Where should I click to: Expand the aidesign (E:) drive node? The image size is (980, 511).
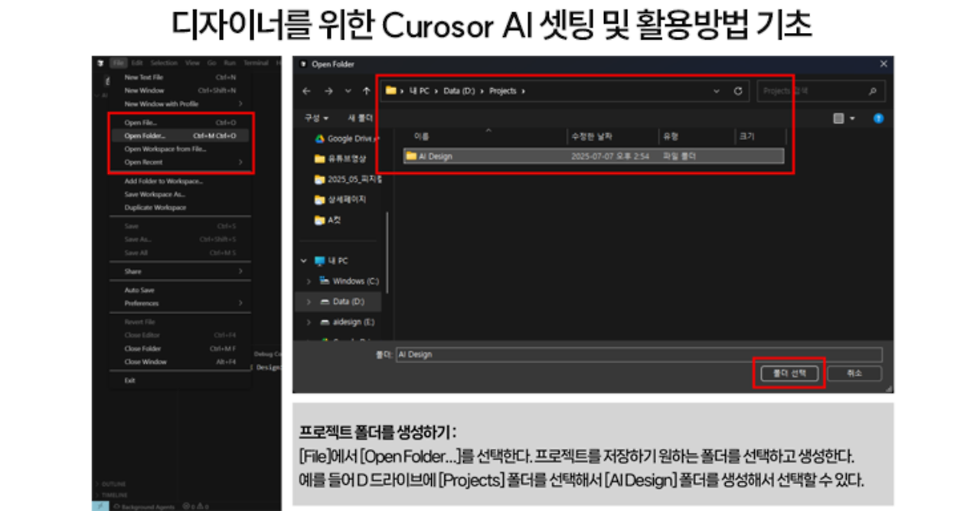tap(309, 322)
